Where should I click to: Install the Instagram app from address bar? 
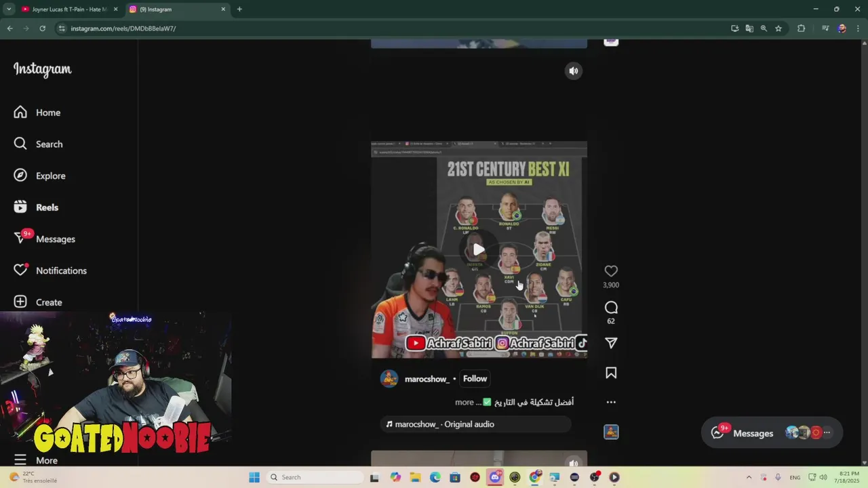point(735,28)
